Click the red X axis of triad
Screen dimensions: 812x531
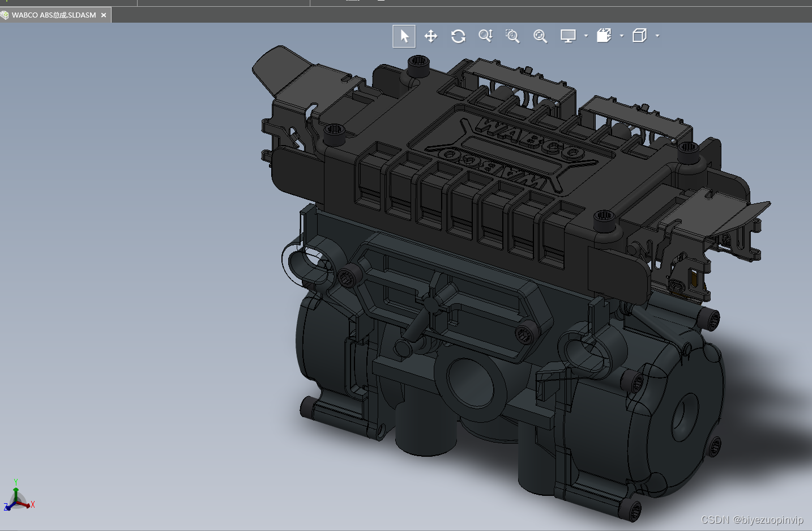tap(28, 504)
